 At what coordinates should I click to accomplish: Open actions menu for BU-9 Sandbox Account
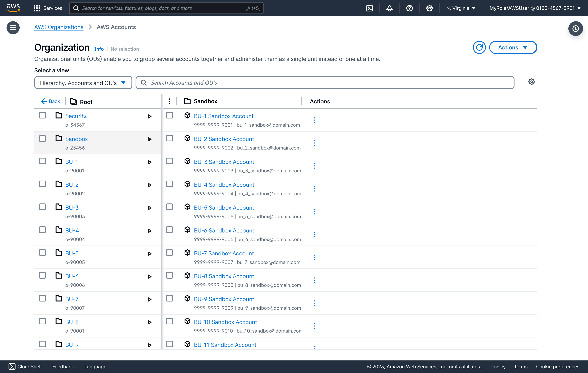(x=315, y=303)
